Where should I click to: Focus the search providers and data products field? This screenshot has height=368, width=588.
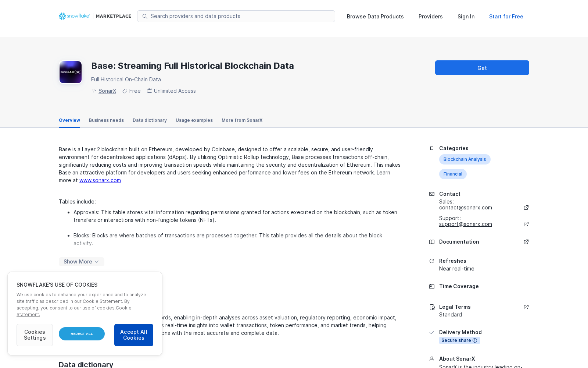[x=236, y=16]
